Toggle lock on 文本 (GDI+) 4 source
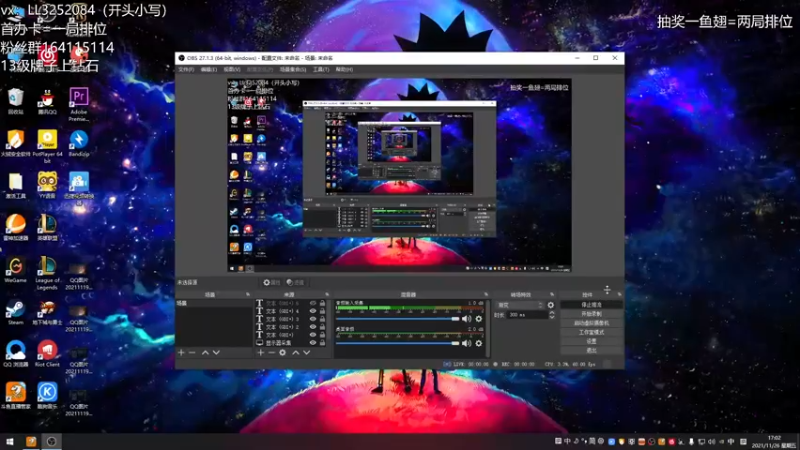This screenshot has width=800, height=450. point(322,311)
